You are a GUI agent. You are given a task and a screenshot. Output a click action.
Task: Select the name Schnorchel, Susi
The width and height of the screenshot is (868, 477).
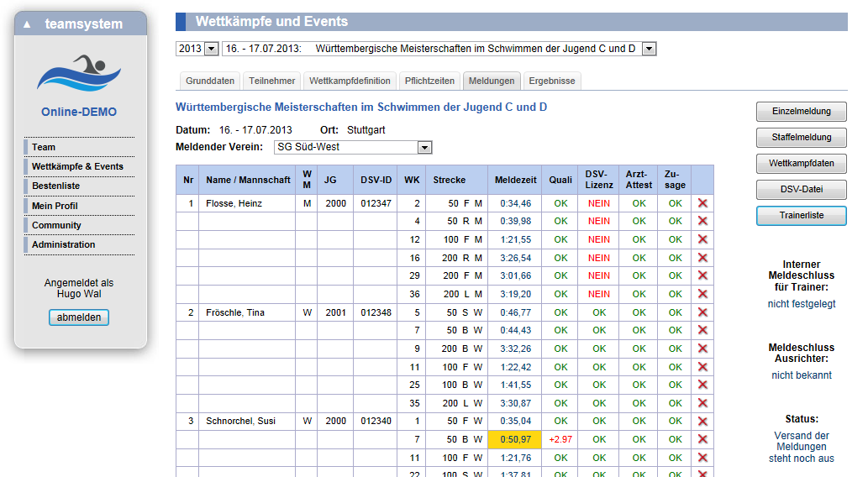(241, 421)
